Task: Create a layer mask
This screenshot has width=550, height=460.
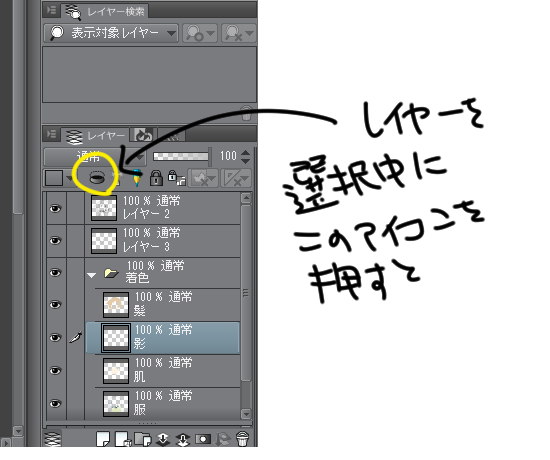Action: [203, 439]
